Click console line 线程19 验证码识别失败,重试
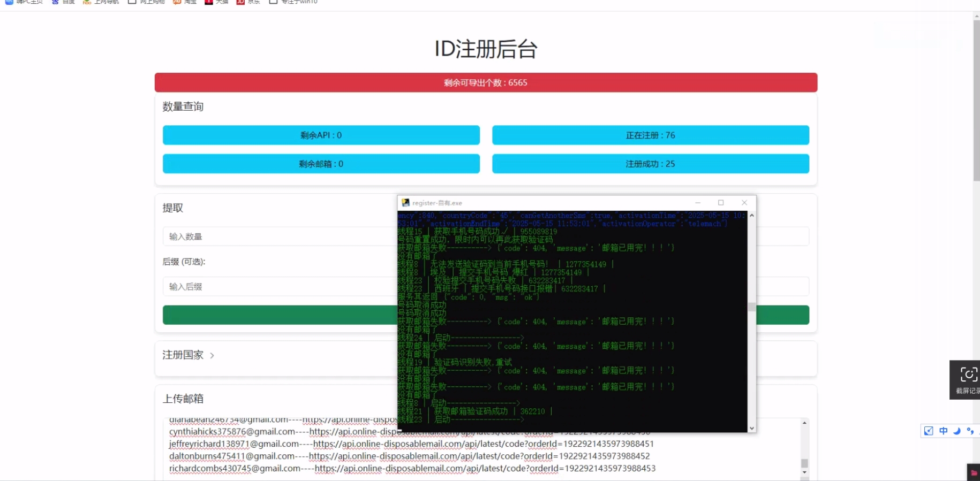This screenshot has height=481, width=980. click(x=455, y=362)
